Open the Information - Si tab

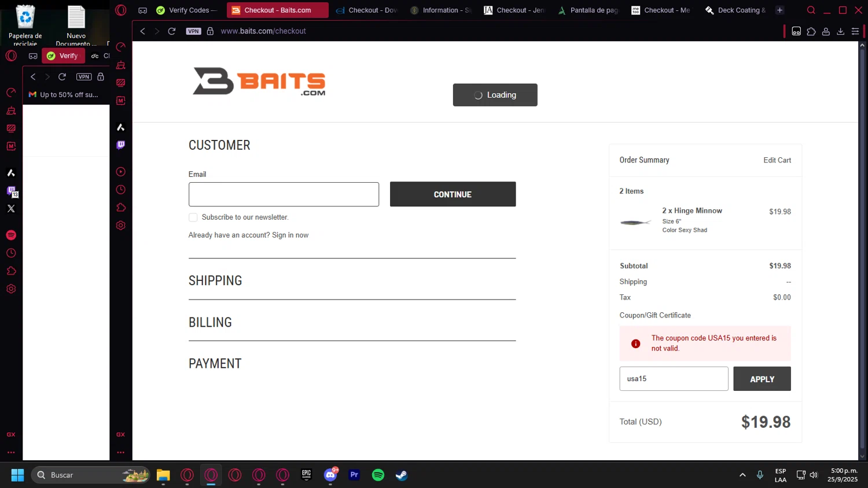[x=440, y=10]
